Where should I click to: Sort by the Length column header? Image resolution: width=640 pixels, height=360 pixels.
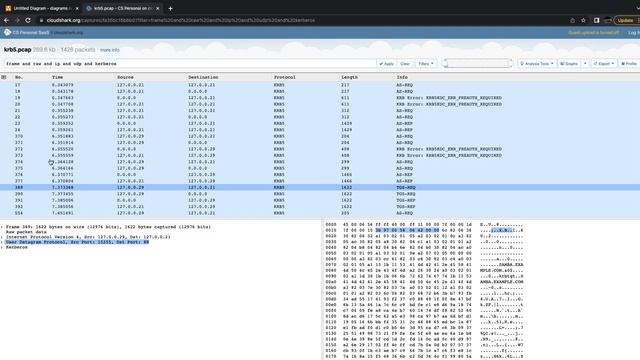(x=349, y=77)
